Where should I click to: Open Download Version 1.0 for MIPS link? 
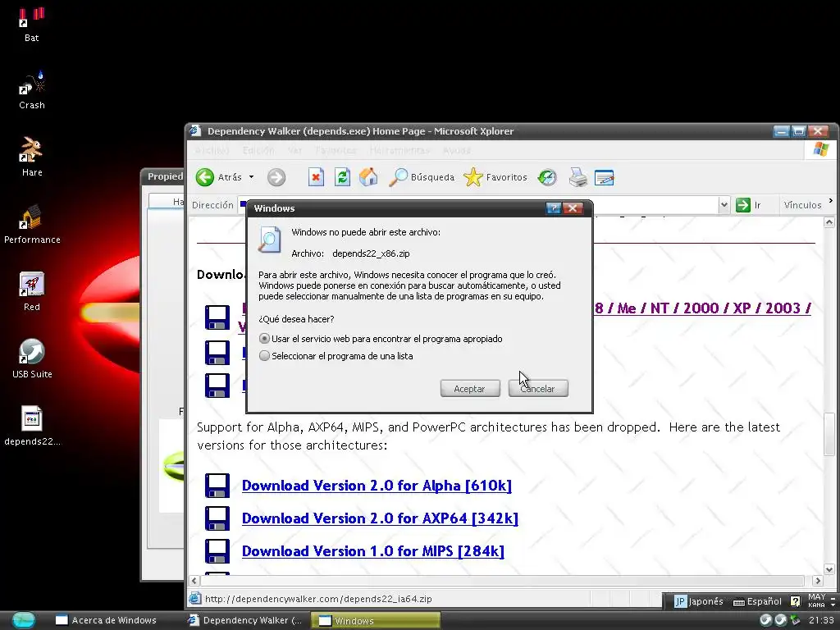point(373,551)
